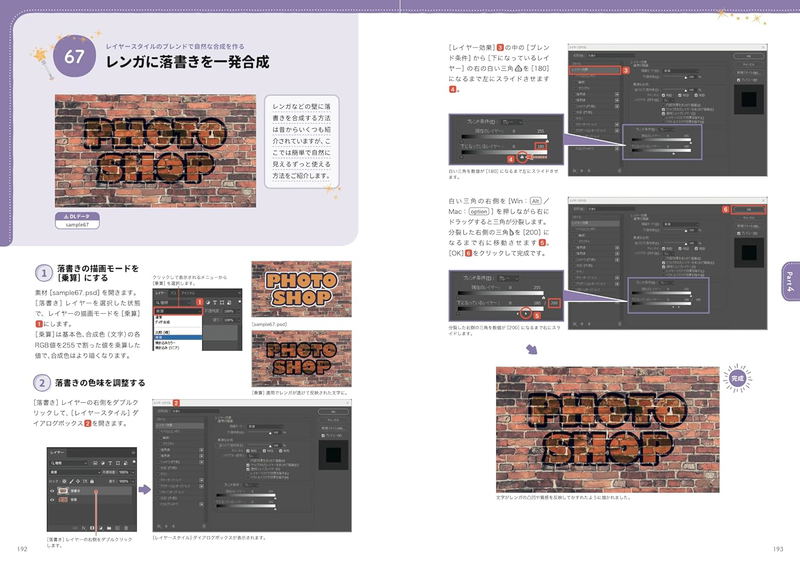Click prevent artboard auto-nesting lock icon

click(85, 481)
